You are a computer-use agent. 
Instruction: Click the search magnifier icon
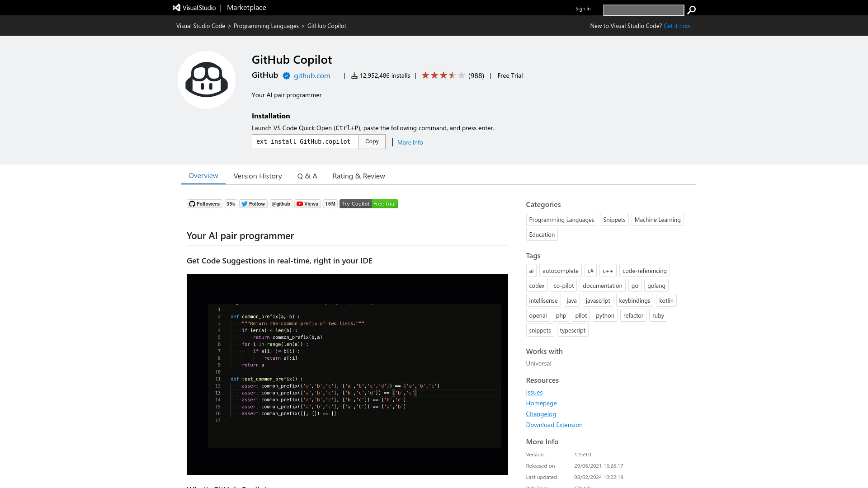tap(691, 10)
